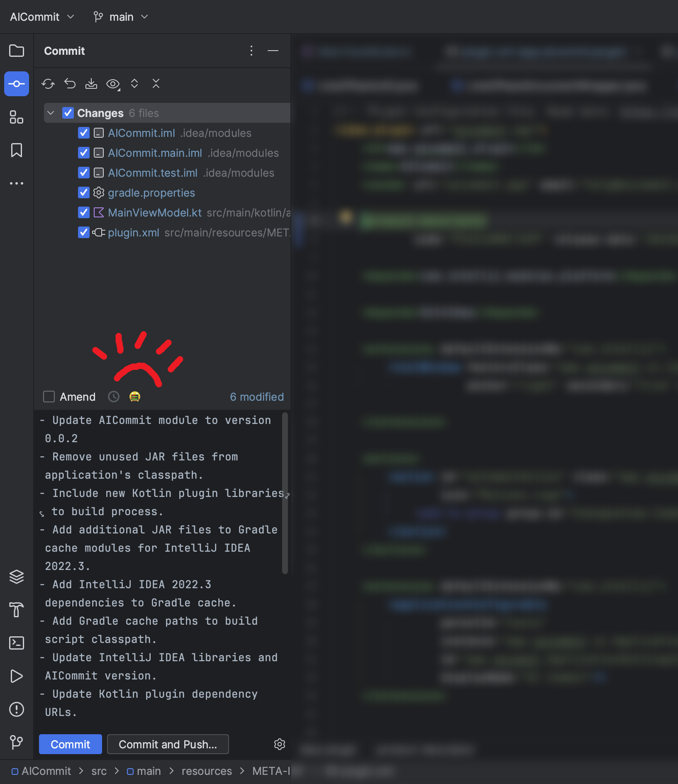The height and width of the screenshot is (784, 678).
Task: Open Commit panel options menu
Action: 251,51
